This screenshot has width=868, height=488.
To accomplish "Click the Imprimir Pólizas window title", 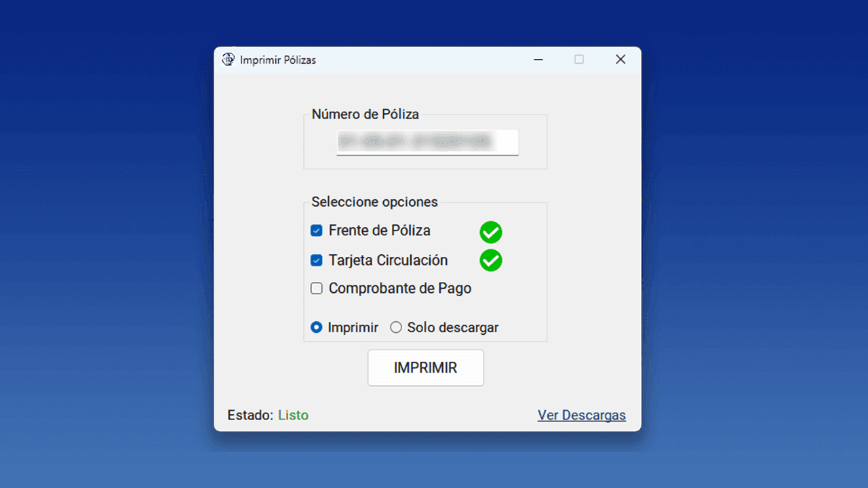I will (x=278, y=60).
